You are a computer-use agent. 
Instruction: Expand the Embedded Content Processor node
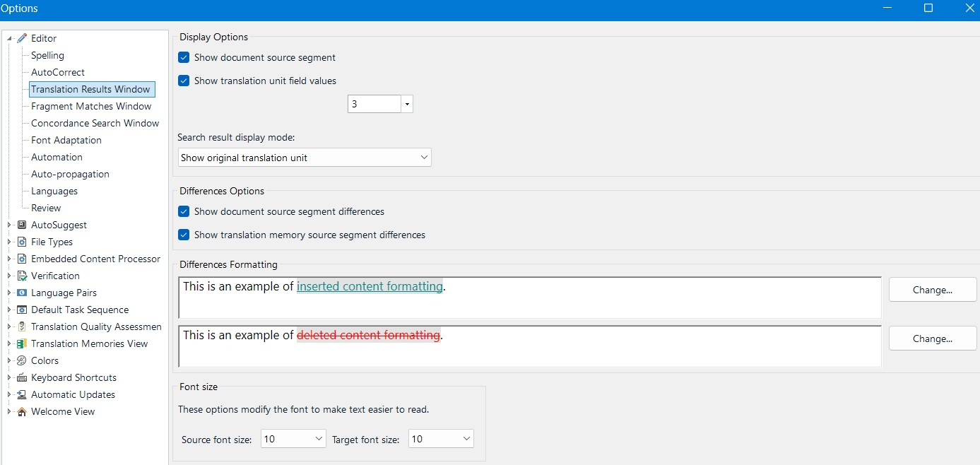click(10, 259)
